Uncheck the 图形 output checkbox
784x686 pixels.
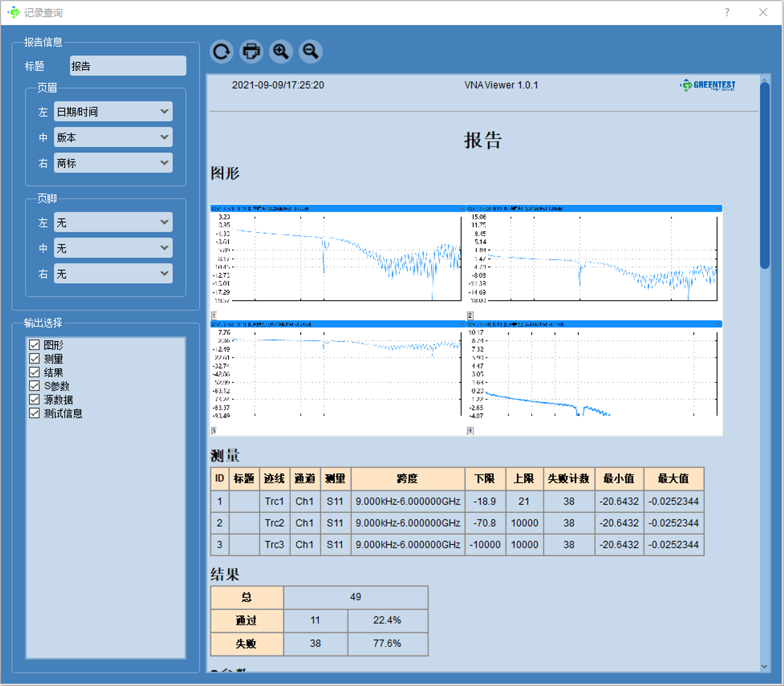34,345
